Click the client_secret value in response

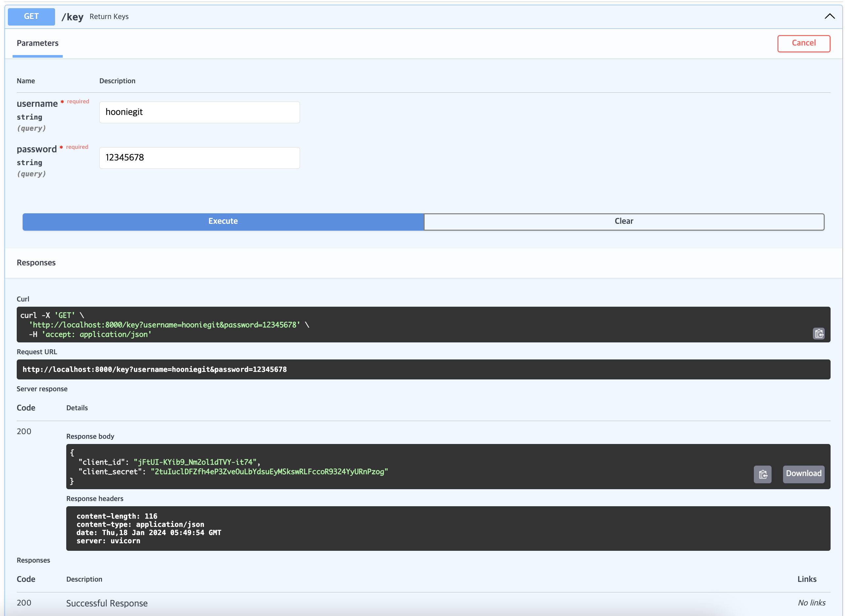269,472
